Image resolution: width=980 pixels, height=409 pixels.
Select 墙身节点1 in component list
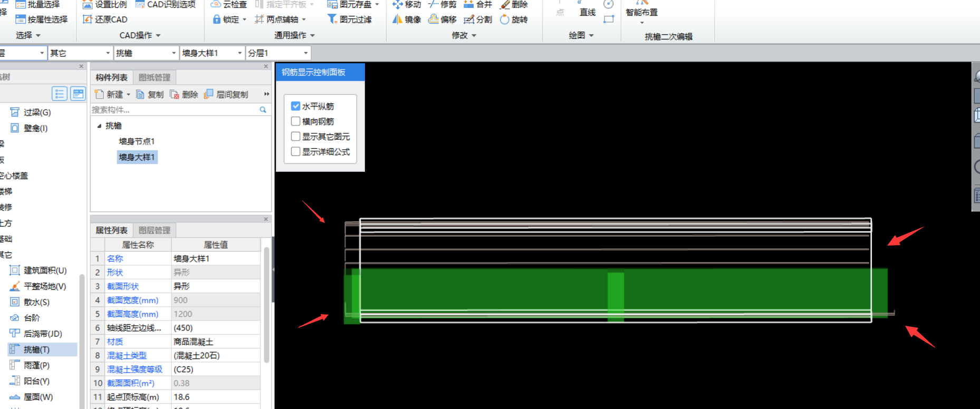(137, 141)
